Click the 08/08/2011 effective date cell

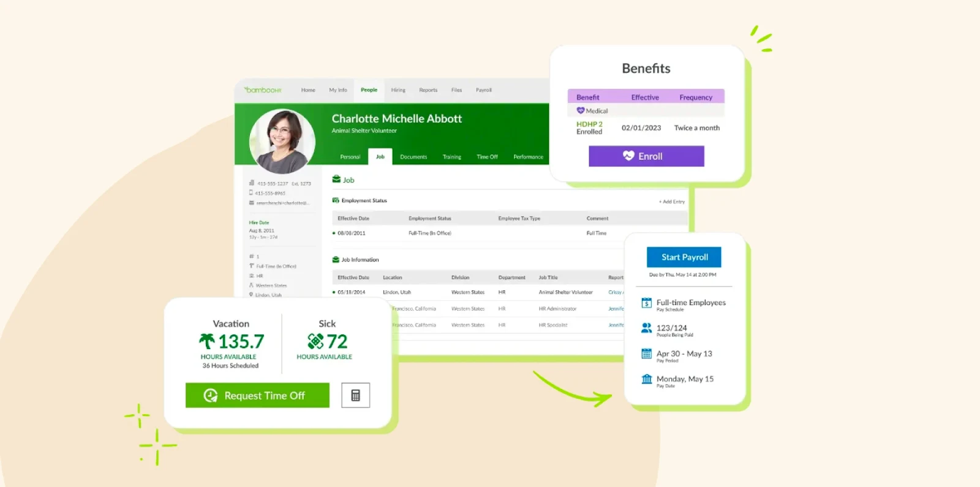pos(352,233)
